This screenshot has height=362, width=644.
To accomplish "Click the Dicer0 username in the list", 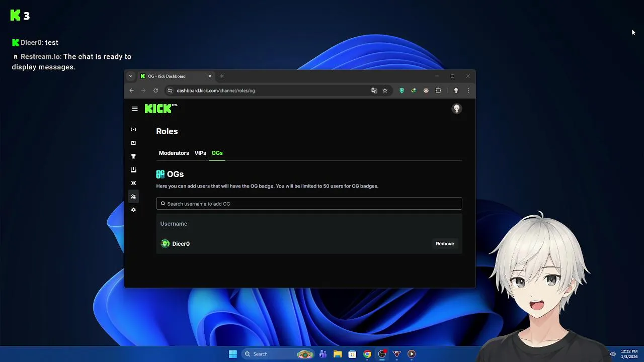I will (181, 244).
